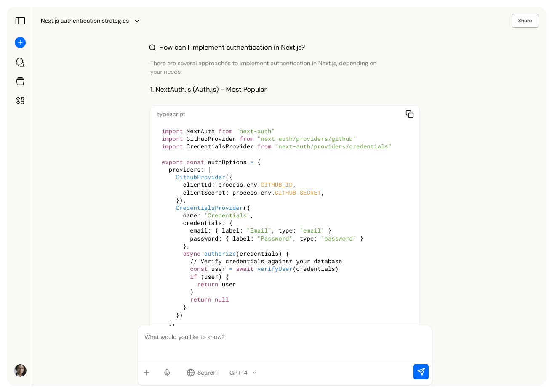Click the typescript language label
Viewport: 552px width, 392px height.
pos(171,114)
